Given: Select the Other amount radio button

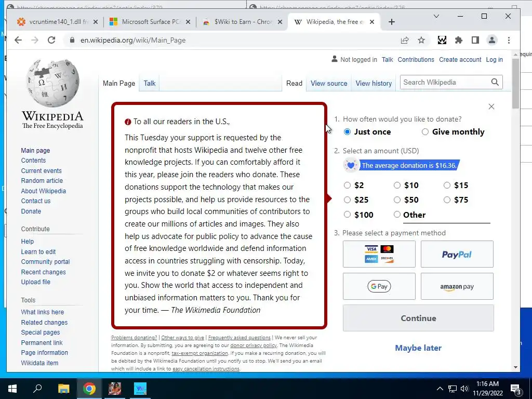Looking at the screenshot, I should tap(397, 215).
